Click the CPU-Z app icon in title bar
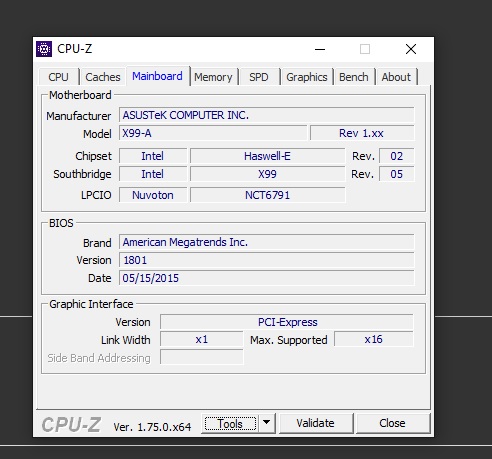The width and height of the screenshot is (492, 459). click(x=44, y=49)
